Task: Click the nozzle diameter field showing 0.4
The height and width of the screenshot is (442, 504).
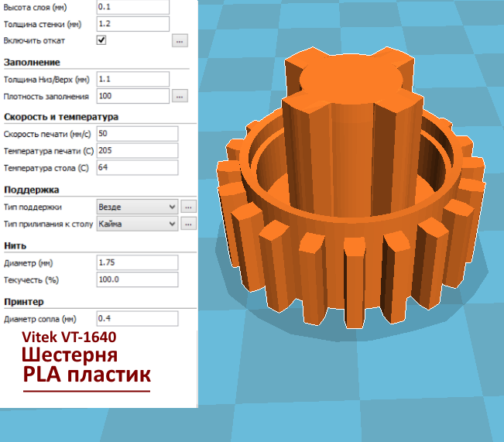Action: [137, 319]
